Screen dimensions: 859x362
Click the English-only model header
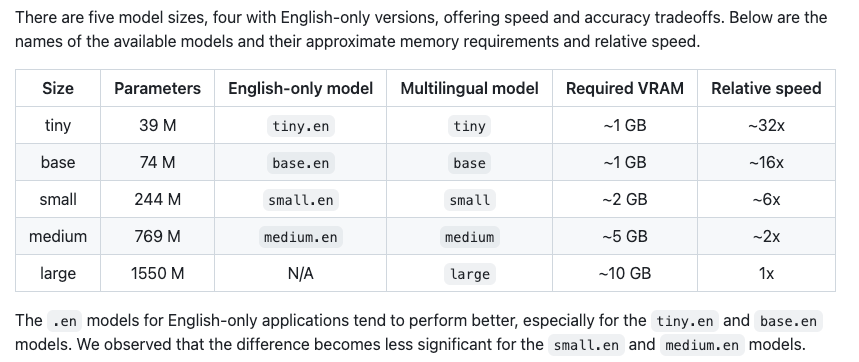300,88
